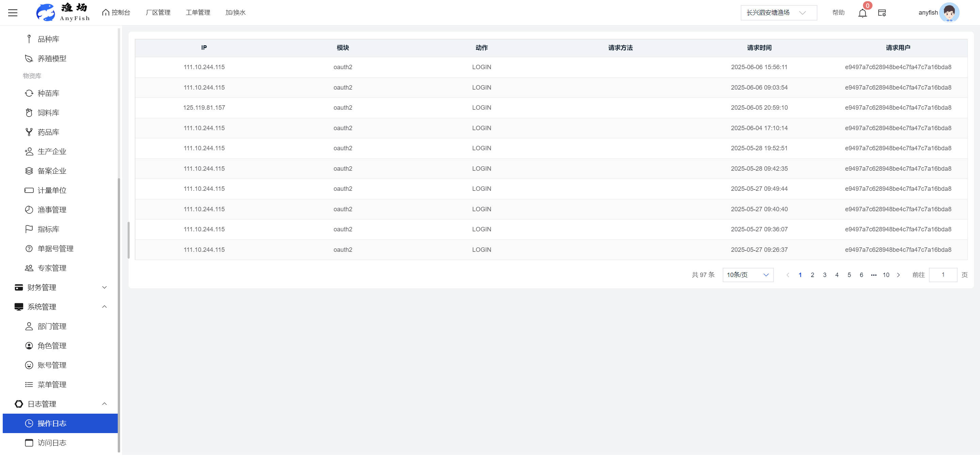This screenshot has height=460, width=980.
Task: Click the next page arrow
Action: (x=898, y=275)
